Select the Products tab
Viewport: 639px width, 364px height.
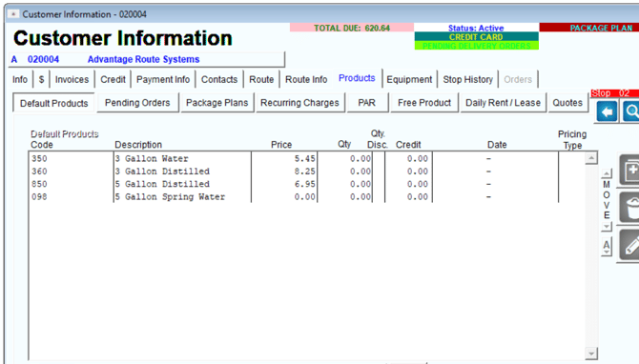[357, 78]
